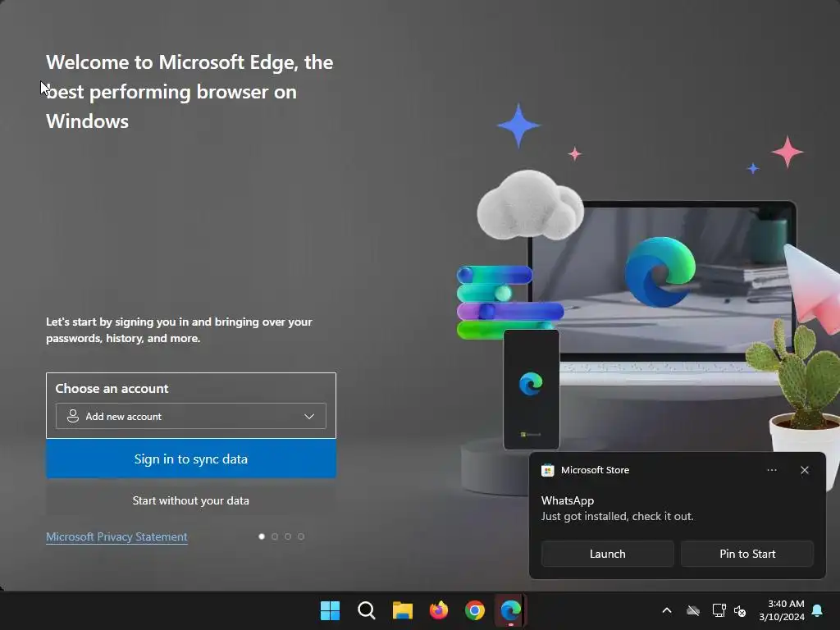The height and width of the screenshot is (630, 840).
Task: Click the OneDrive cloud tray icon
Action: (693, 610)
